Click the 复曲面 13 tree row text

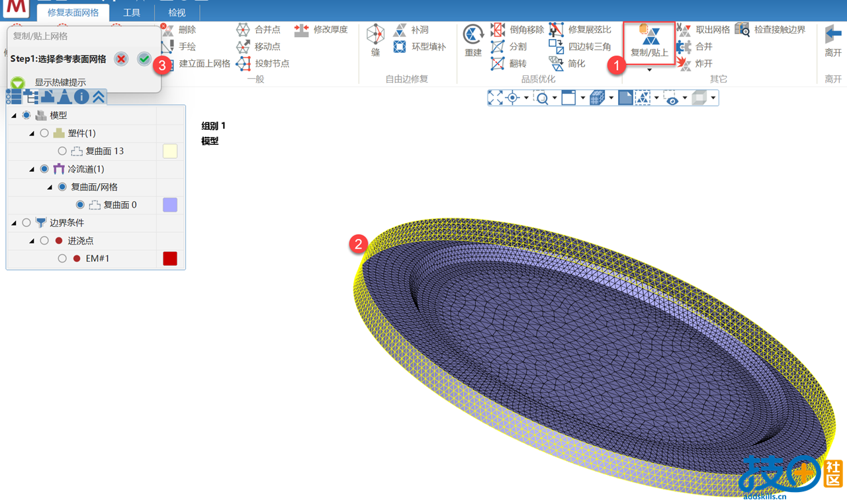pyautogui.click(x=105, y=151)
